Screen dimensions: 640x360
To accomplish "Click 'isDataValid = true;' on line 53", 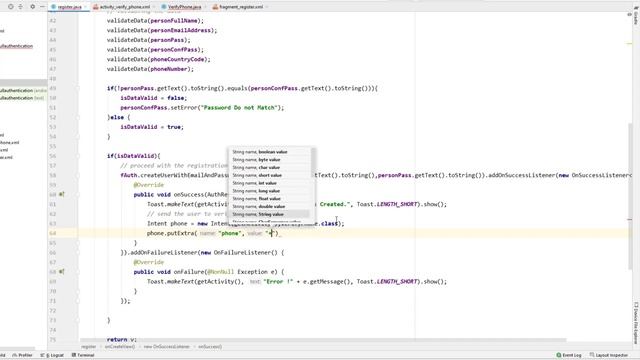I will click(152, 127).
